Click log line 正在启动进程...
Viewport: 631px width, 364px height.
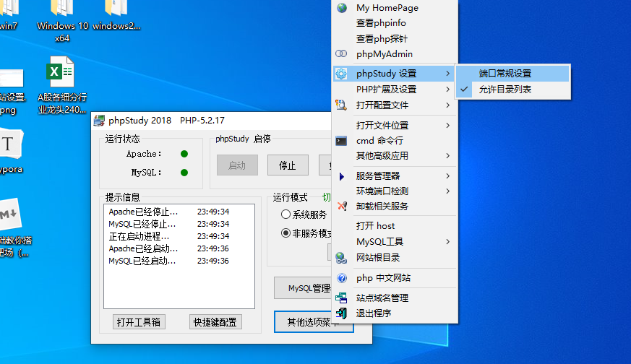pyautogui.click(x=139, y=236)
